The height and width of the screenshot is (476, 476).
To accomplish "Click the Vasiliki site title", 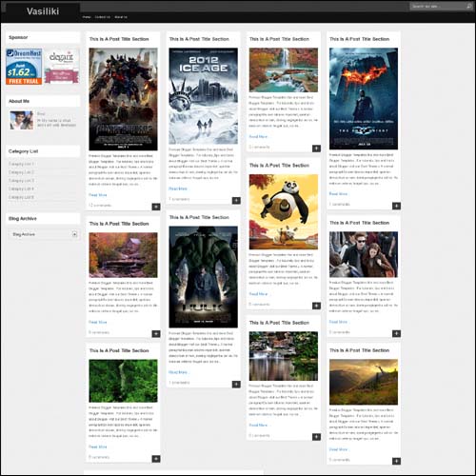I will [x=43, y=11].
